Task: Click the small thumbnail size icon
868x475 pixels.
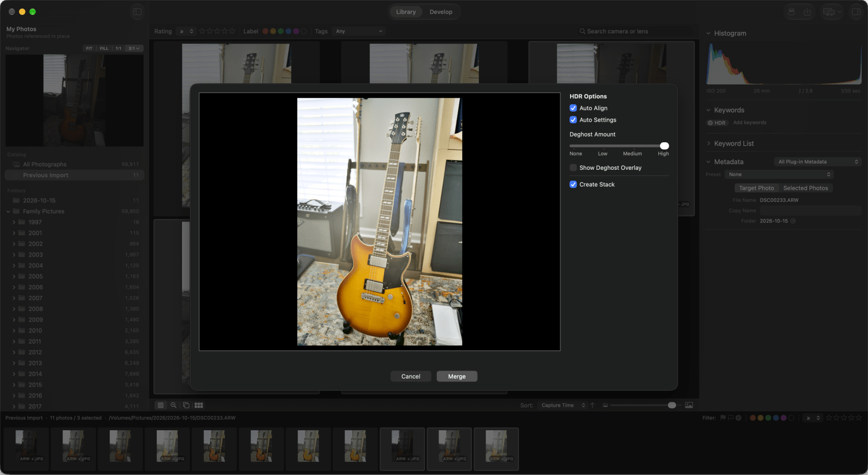Action: tap(605, 406)
